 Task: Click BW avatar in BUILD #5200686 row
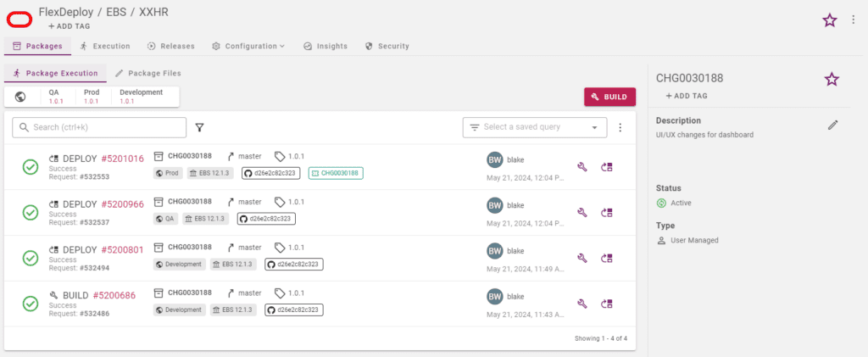(x=495, y=296)
